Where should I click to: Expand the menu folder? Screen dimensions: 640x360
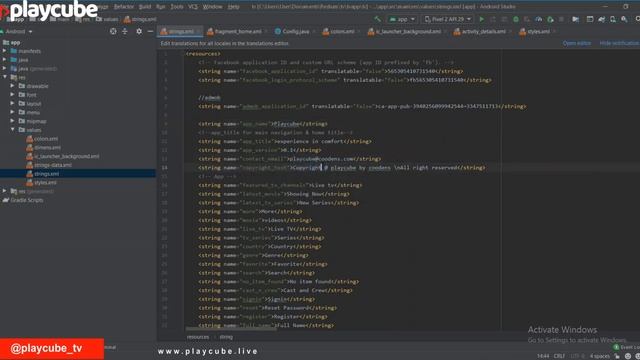click(x=12, y=112)
